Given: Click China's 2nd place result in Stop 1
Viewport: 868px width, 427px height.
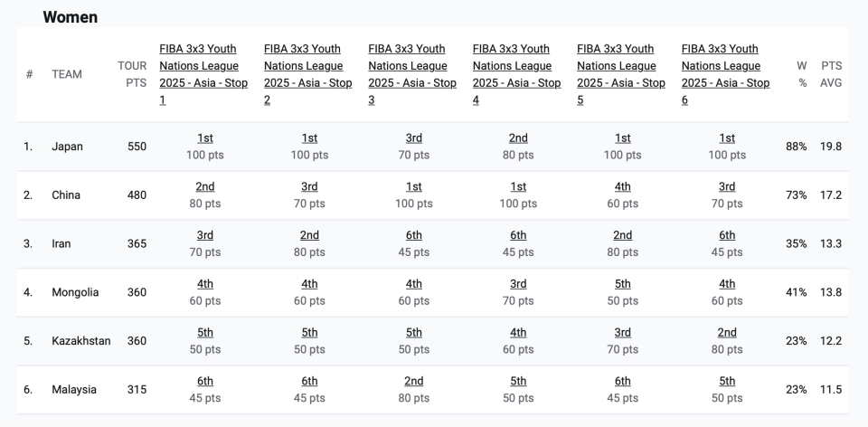Looking at the screenshot, I should tap(205, 187).
